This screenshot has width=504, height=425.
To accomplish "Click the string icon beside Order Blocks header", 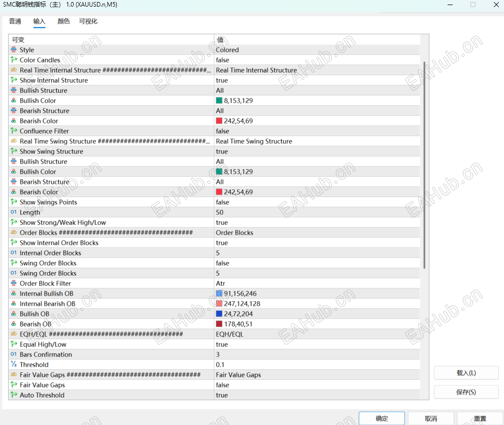I will (x=14, y=232).
